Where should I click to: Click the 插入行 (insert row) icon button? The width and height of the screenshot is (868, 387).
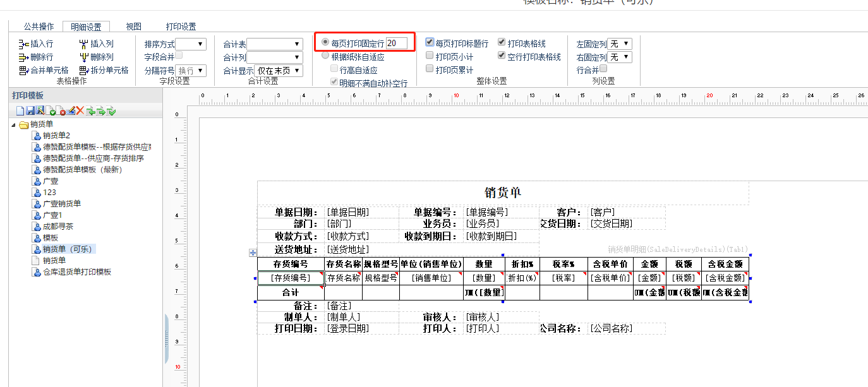[24, 44]
